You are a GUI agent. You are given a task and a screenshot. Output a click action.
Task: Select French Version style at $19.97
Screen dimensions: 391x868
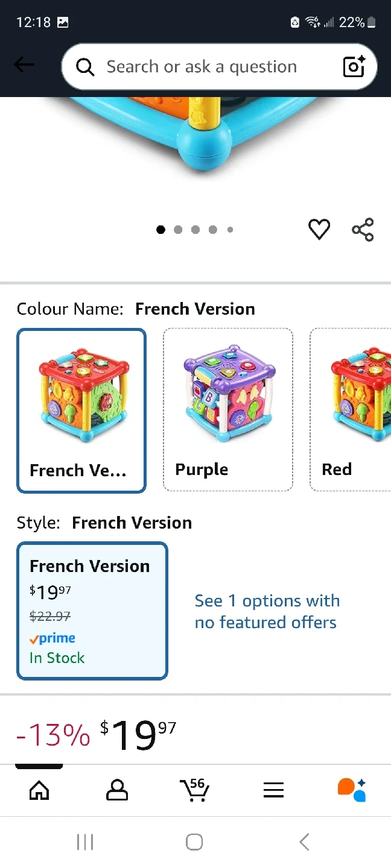[x=92, y=611]
